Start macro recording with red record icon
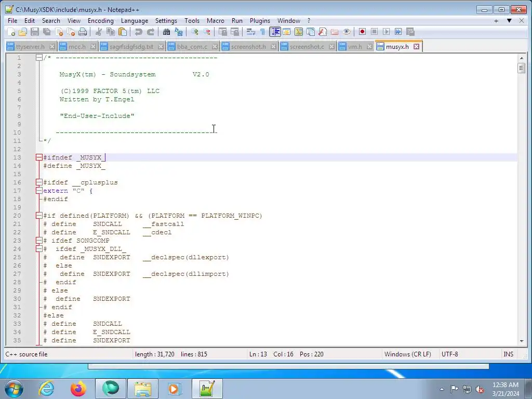Viewport: 532px width, 399px height. click(362, 32)
